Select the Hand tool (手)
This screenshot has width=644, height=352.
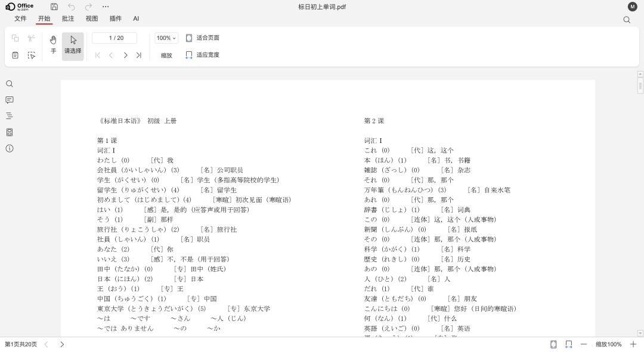(53, 45)
